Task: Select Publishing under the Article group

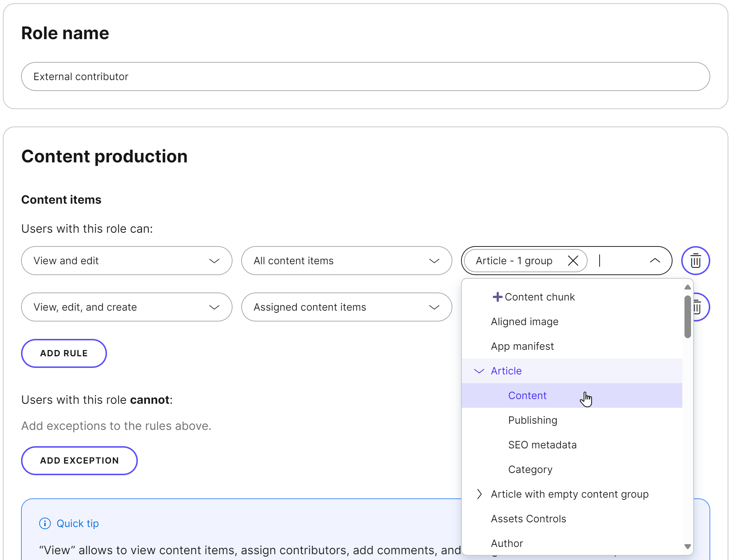Action: point(532,420)
